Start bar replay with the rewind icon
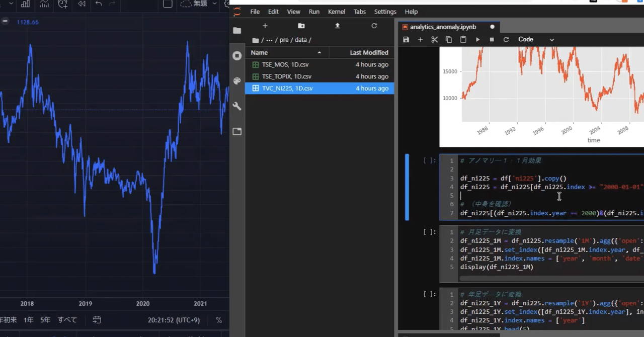 coord(82,5)
